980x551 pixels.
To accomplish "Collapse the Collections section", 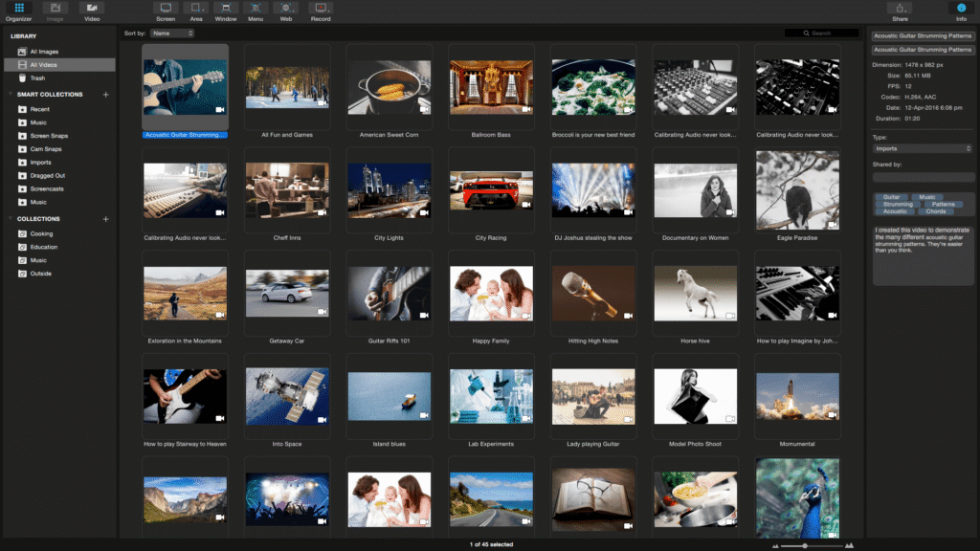I will (x=9, y=219).
